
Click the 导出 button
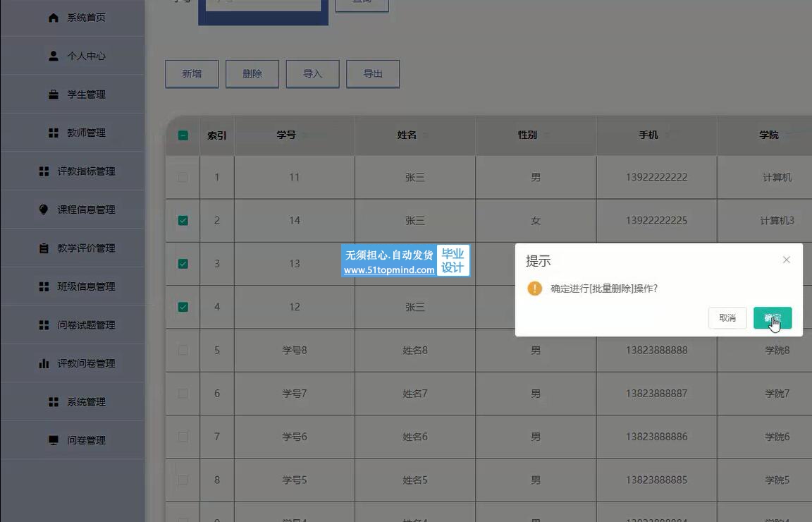373,73
